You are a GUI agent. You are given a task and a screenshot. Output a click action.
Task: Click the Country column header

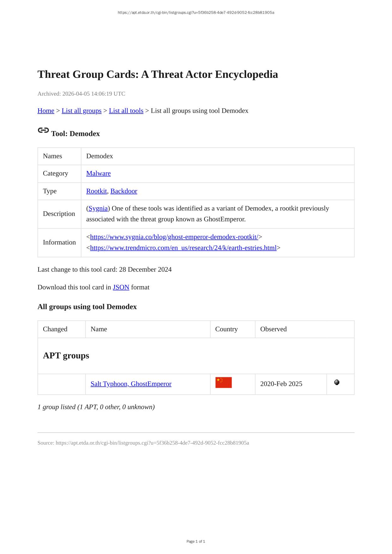click(226, 329)
